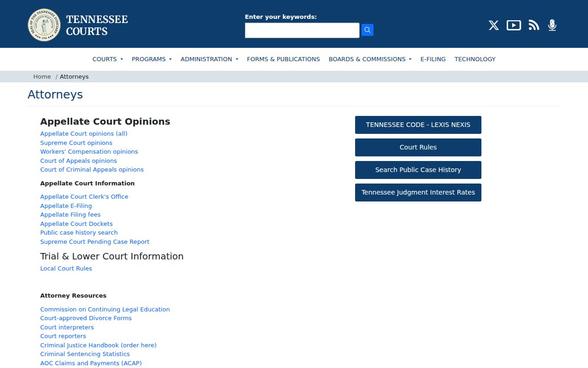The image size is (588, 368).
Task: Expand the Boards & Commissions dropdown
Action: 370,59
